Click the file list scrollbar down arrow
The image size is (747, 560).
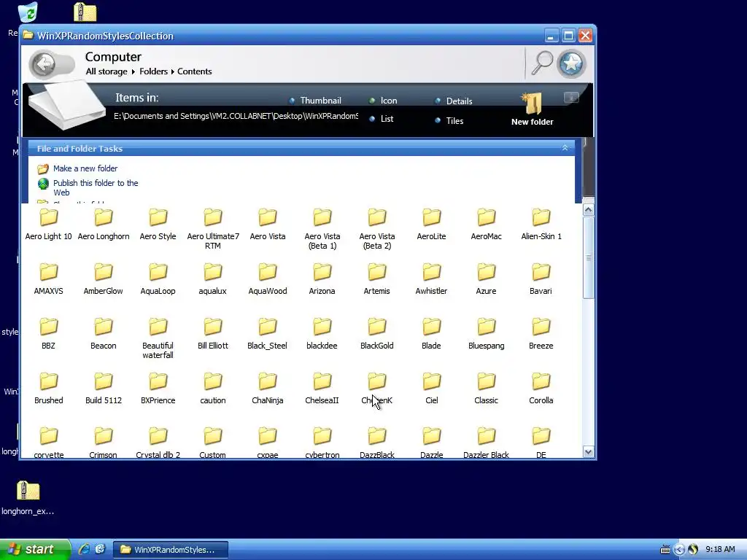(589, 452)
